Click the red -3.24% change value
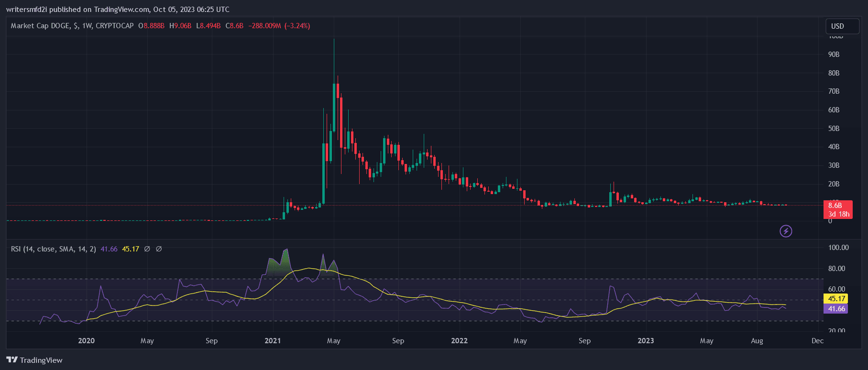The image size is (868, 370). click(x=297, y=26)
